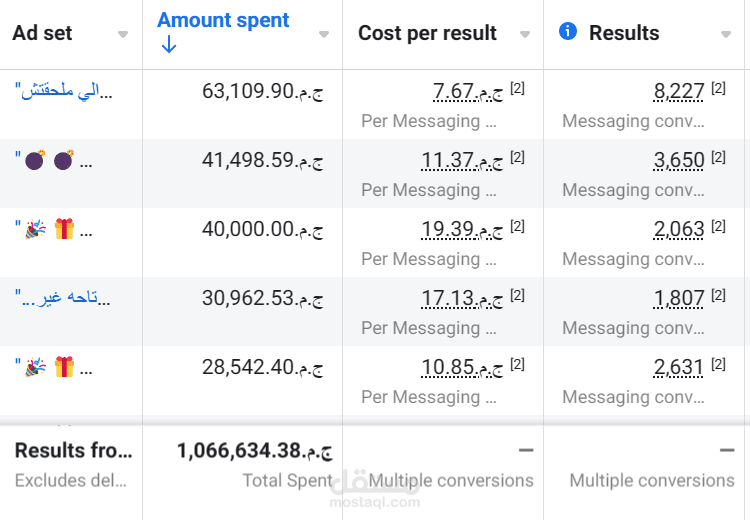750x520 pixels.
Task: Click the Cost per result header
Action: coord(427,33)
